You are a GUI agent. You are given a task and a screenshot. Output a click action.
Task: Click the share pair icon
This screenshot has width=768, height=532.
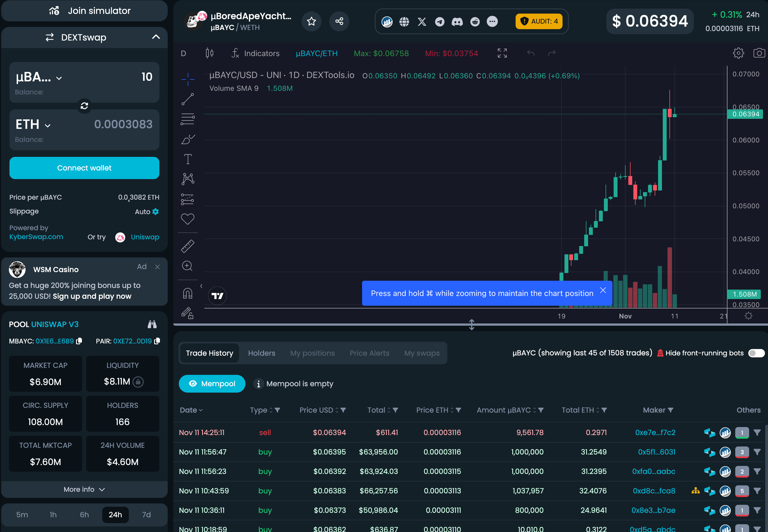click(x=339, y=21)
